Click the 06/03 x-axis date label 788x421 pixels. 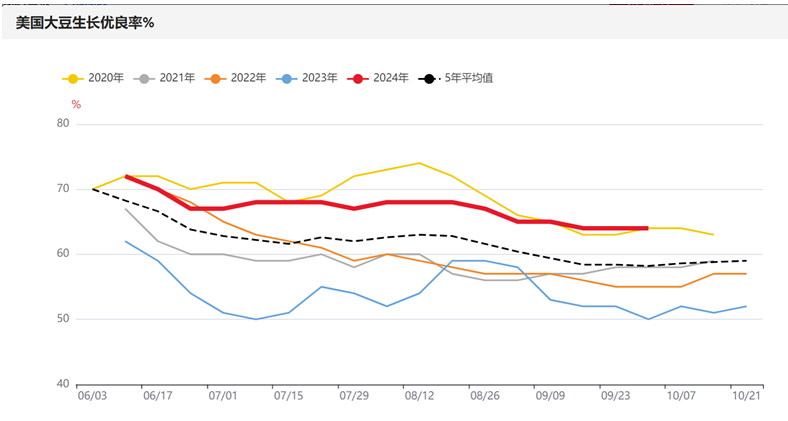pos(92,396)
